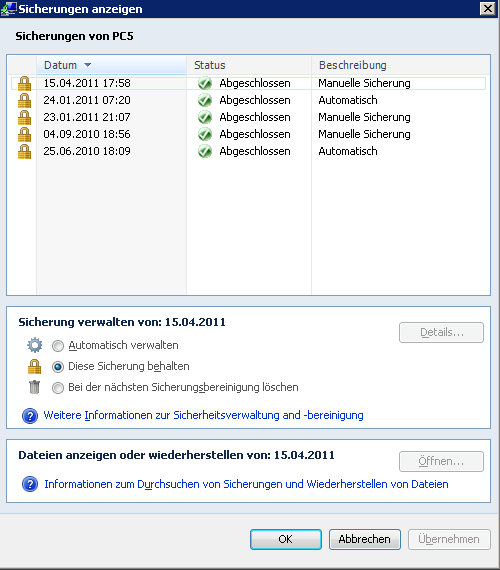Close the Sicherungen anzeigen dialog
This screenshot has width=500, height=570.
click(488, 9)
